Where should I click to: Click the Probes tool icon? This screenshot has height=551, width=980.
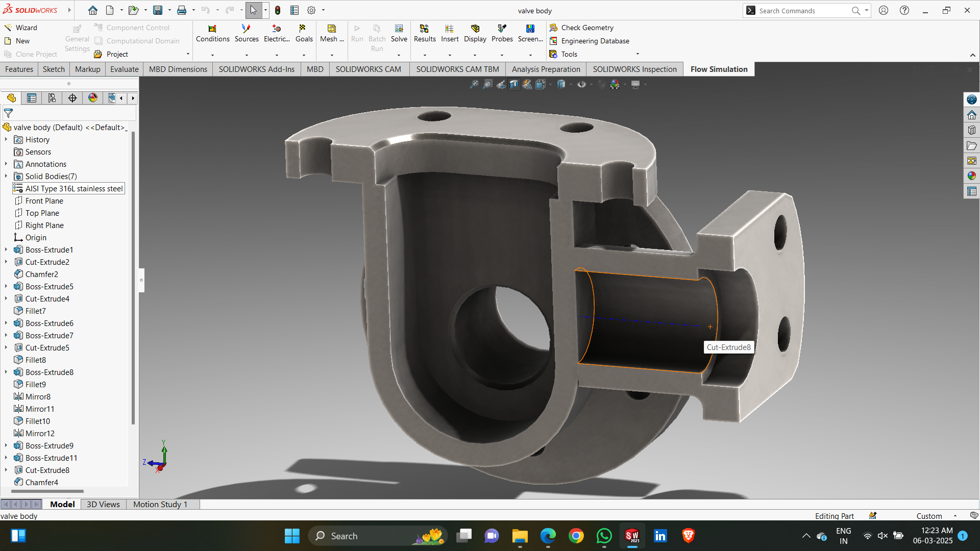[502, 29]
